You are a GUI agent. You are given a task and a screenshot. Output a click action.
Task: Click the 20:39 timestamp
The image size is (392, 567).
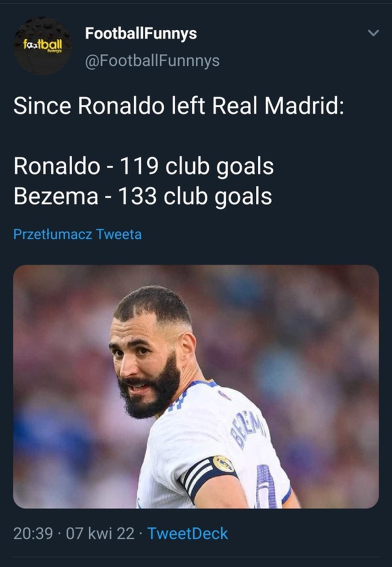click(x=33, y=533)
